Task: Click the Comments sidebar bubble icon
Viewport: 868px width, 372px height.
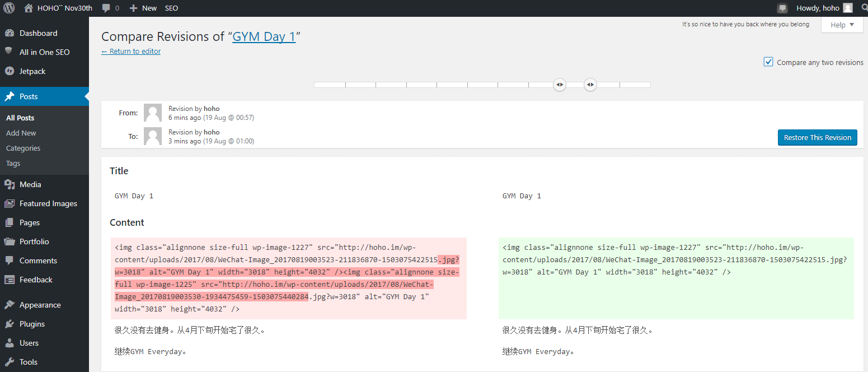Action: pos(9,261)
